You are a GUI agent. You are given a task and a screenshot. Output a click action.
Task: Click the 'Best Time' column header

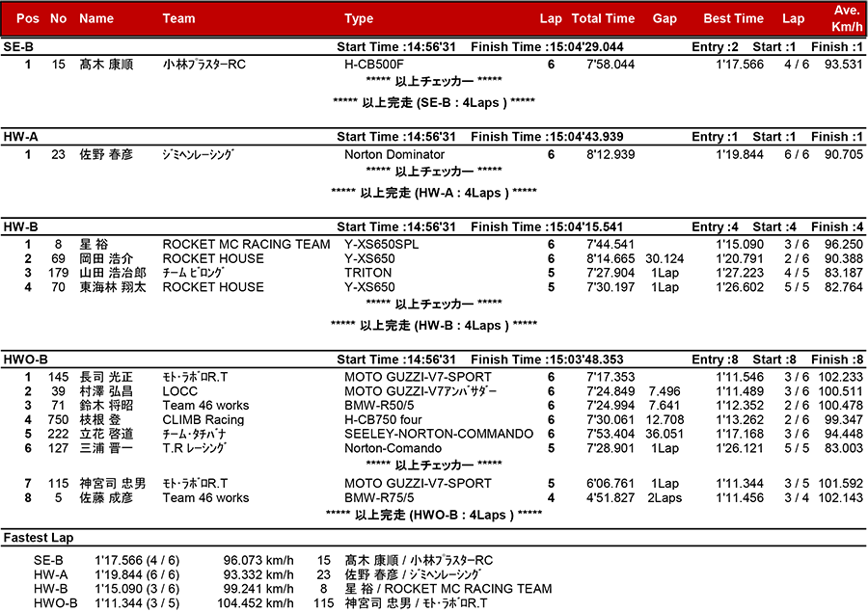(733, 18)
